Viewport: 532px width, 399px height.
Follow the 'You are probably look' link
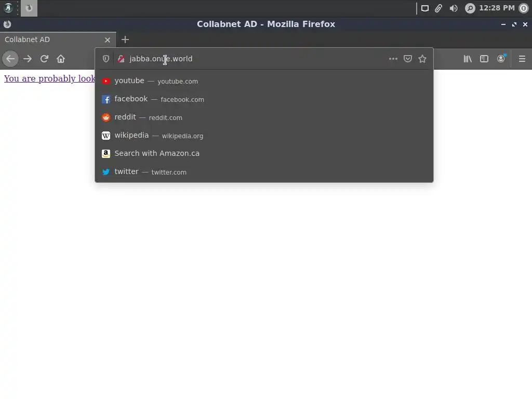49,78
